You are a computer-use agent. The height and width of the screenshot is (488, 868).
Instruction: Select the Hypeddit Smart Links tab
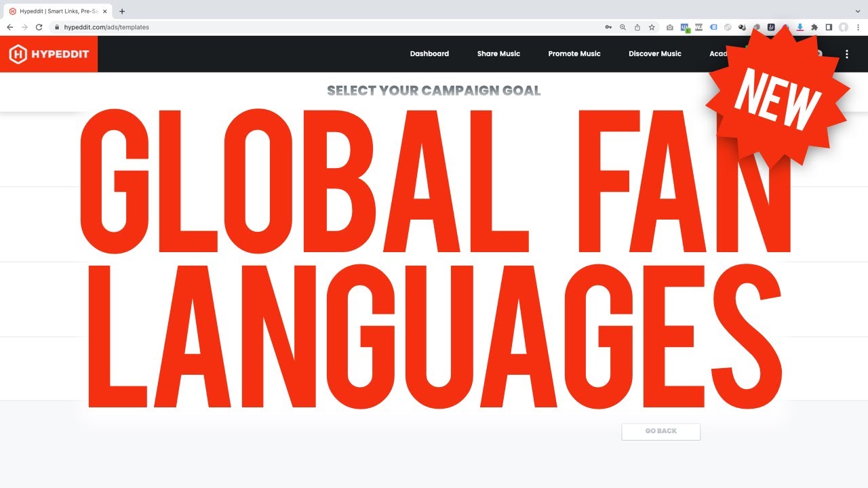click(x=58, y=12)
